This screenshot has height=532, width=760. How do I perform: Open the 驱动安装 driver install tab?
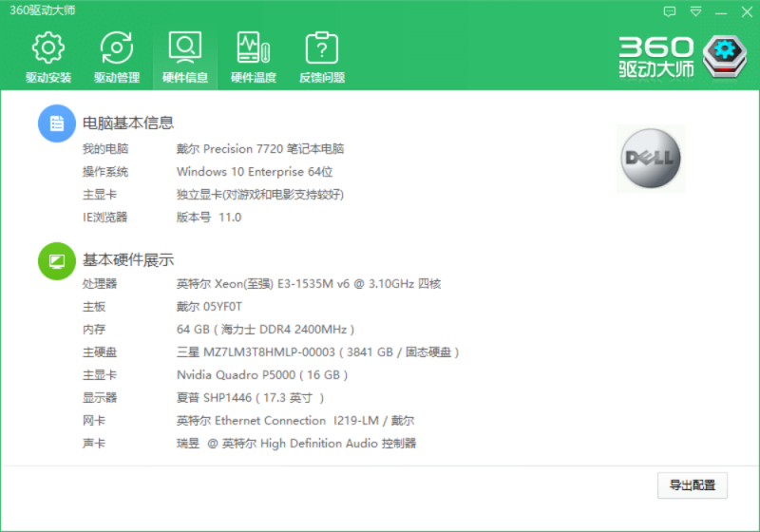click(x=48, y=57)
